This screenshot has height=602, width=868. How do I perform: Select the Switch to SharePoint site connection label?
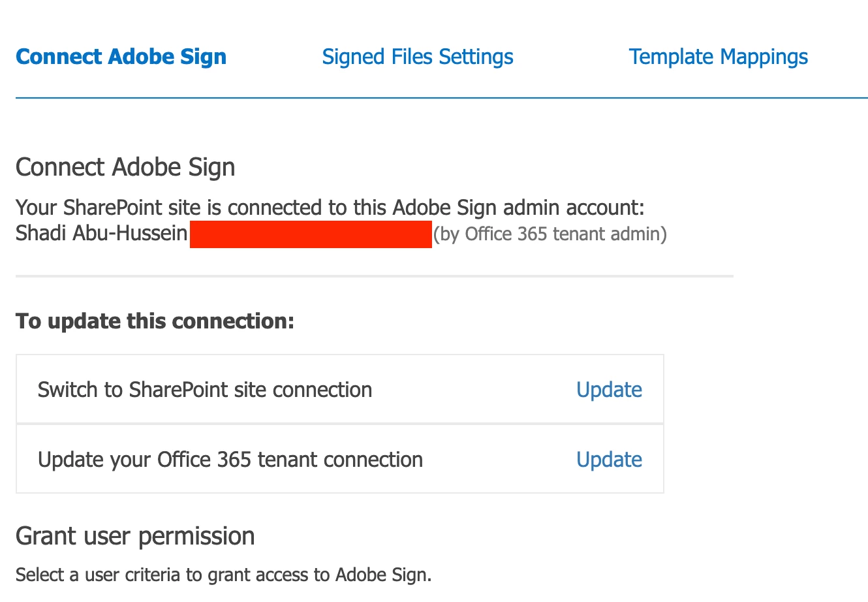click(205, 390)
